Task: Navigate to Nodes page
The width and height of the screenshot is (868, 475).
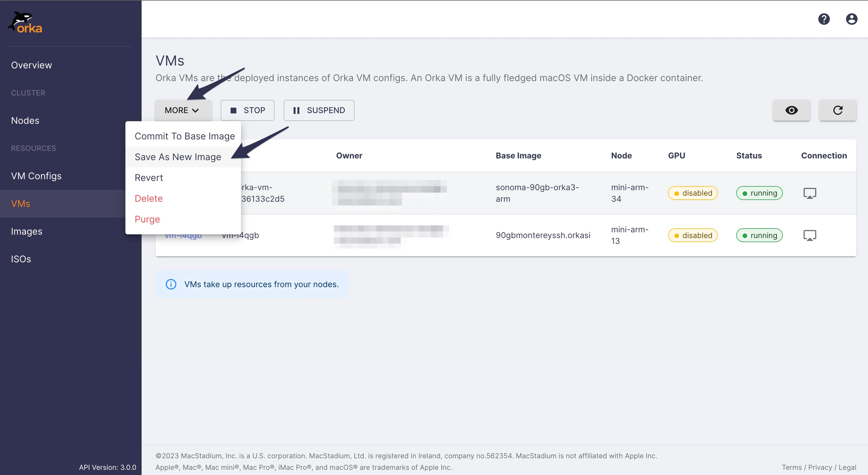Action: click(25, 121)
